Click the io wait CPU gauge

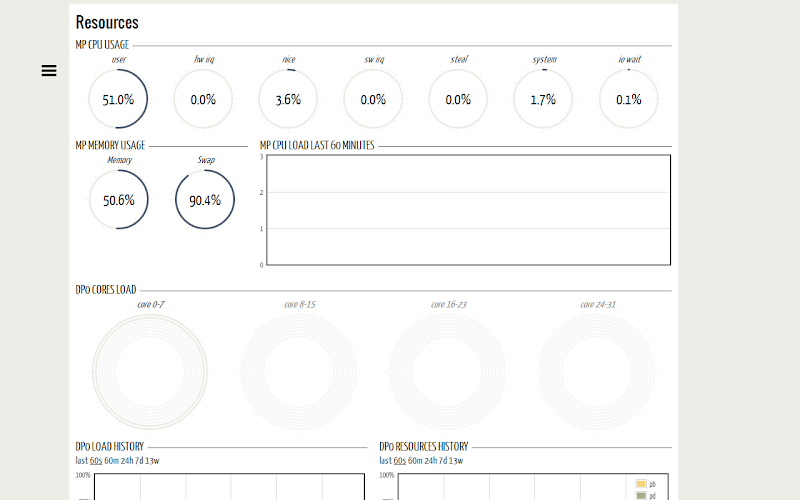pyautogui.click(x=629, y=99)
